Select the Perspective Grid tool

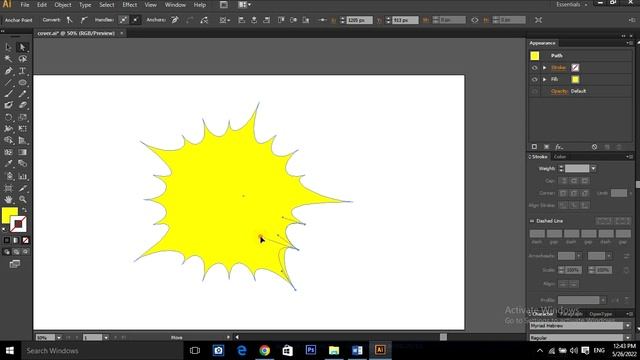(x=22, y=140)
